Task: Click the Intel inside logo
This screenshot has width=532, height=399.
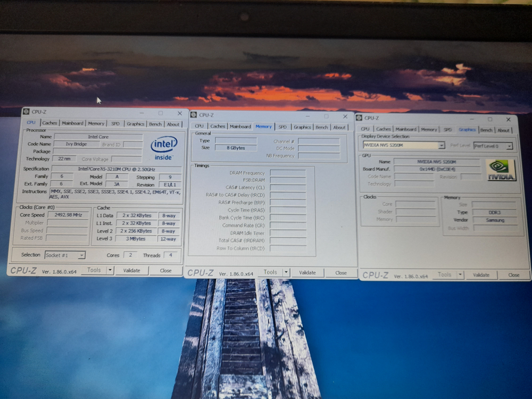Action: [x=164, y=148]
